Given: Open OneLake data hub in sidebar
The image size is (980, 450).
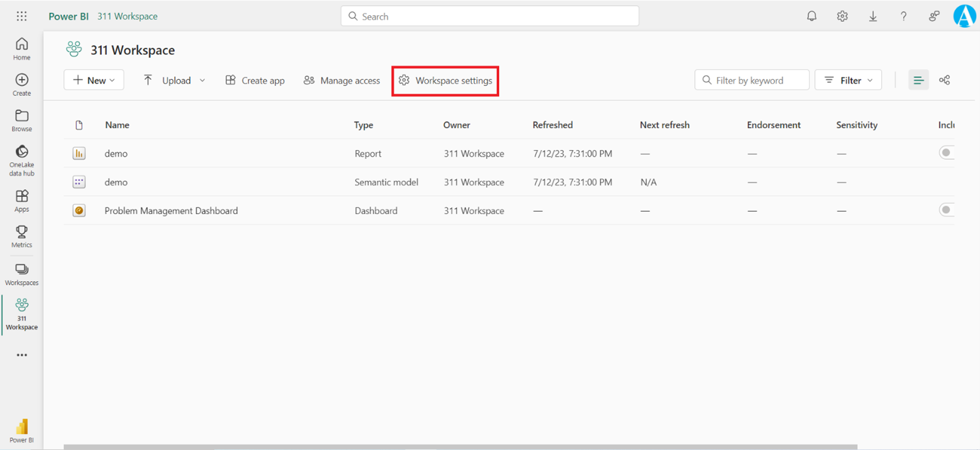Looking at the screenshot, I should point(21,160).
